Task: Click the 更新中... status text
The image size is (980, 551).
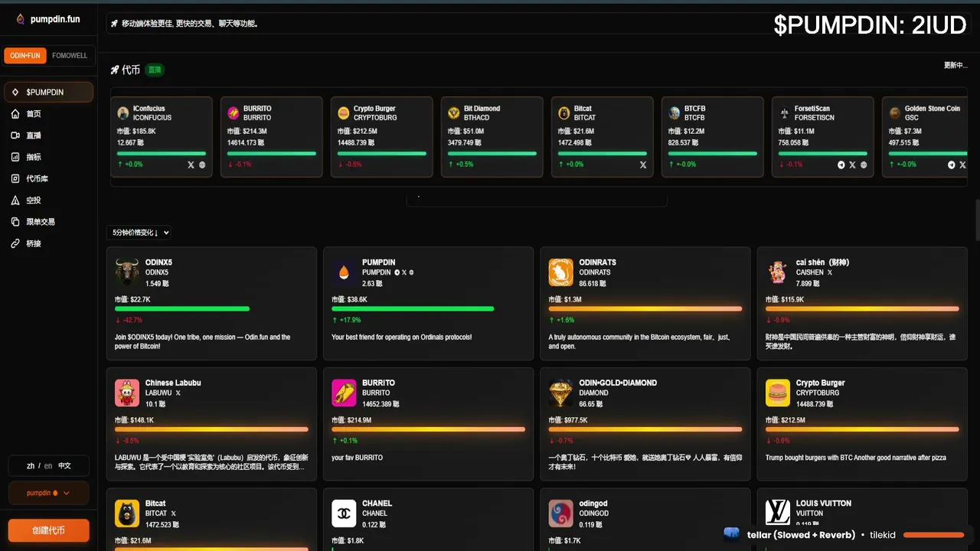Action: click(x=955, y=66)
